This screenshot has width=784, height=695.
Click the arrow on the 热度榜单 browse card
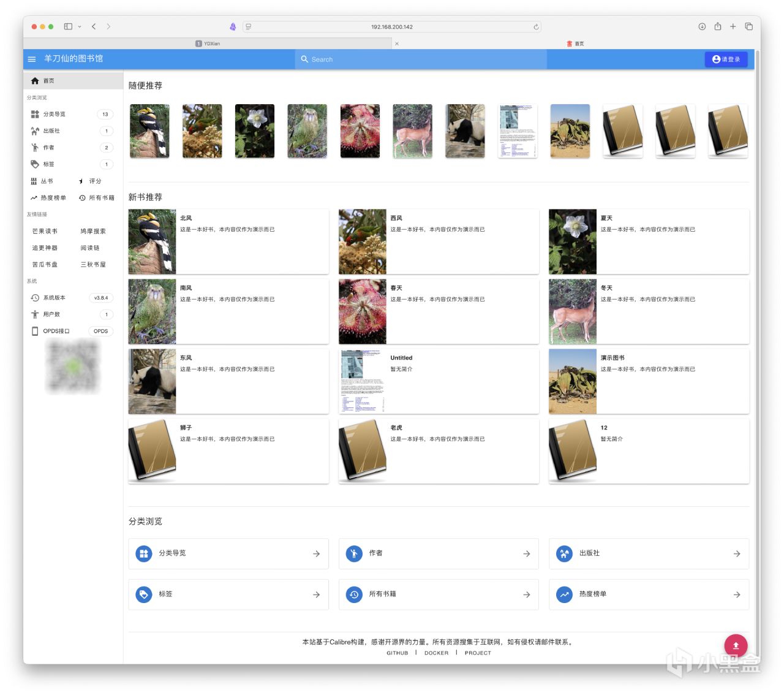click(736, 594)
